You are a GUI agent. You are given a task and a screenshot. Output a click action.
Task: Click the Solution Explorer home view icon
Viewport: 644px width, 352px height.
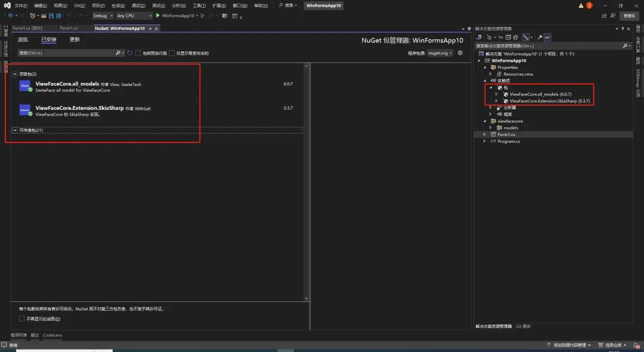pyautogui.click(x=479, y=38)
